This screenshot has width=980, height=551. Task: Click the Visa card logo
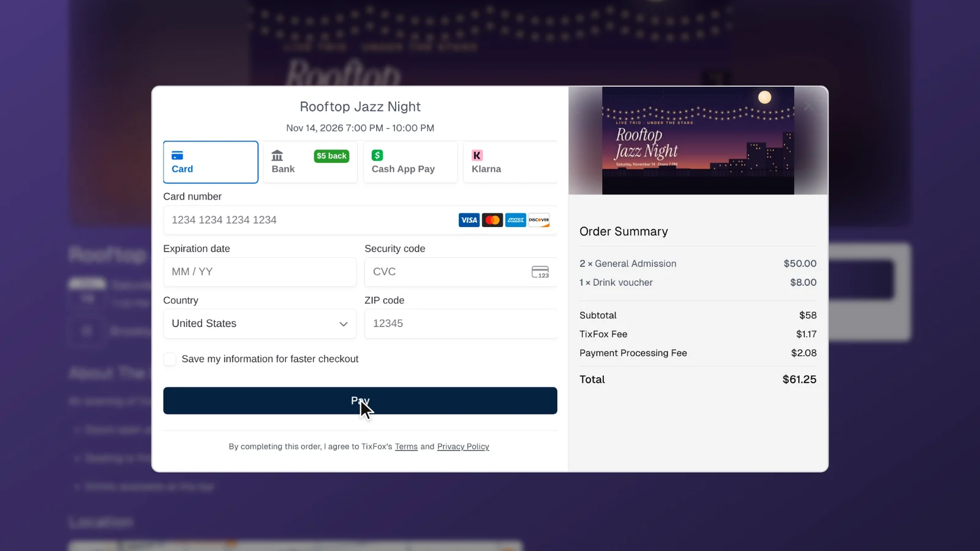(469, 220)
